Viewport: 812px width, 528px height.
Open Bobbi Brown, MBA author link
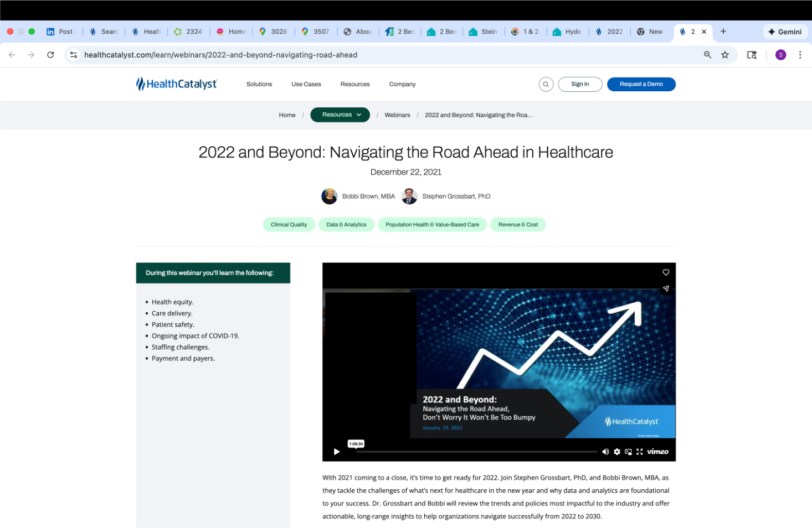point(368,196)
